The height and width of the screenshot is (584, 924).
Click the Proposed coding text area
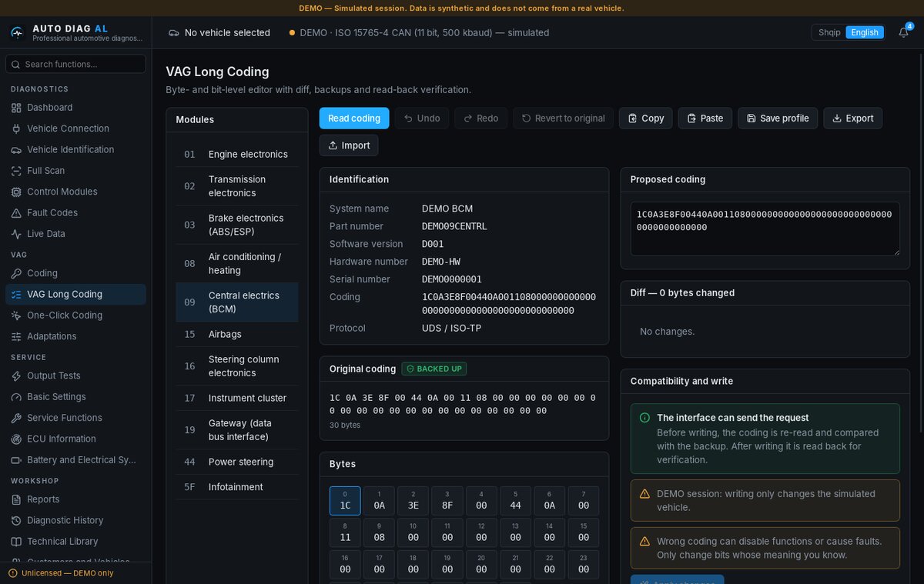(x=765, y=229)
